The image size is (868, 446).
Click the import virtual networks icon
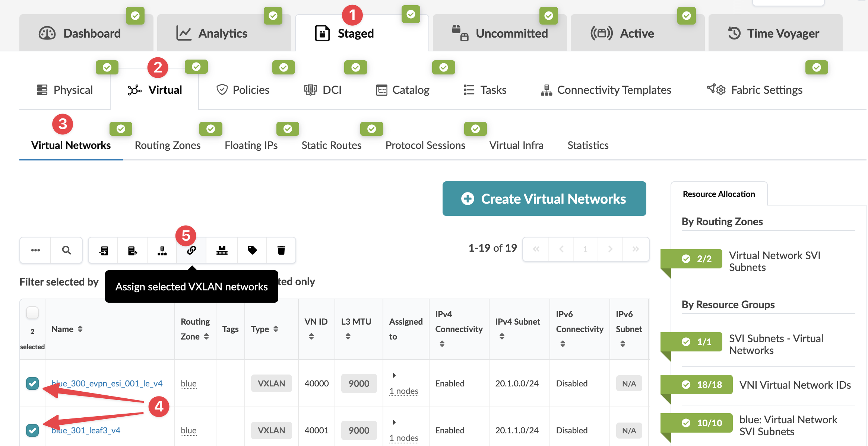104,250
